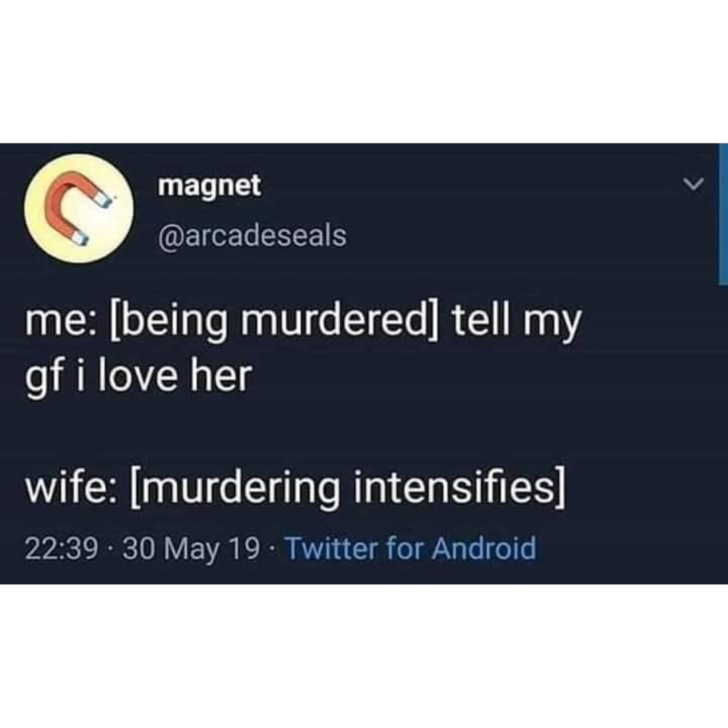The image size is (728, 728).
Task: Visit the @arcadeseals handle
Action: click(x=252, y=235)
